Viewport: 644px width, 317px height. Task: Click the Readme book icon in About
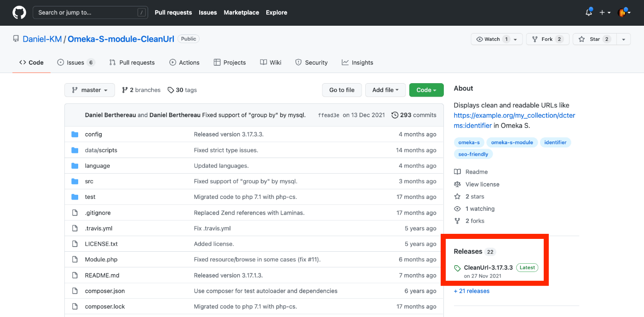pos(457,172)
